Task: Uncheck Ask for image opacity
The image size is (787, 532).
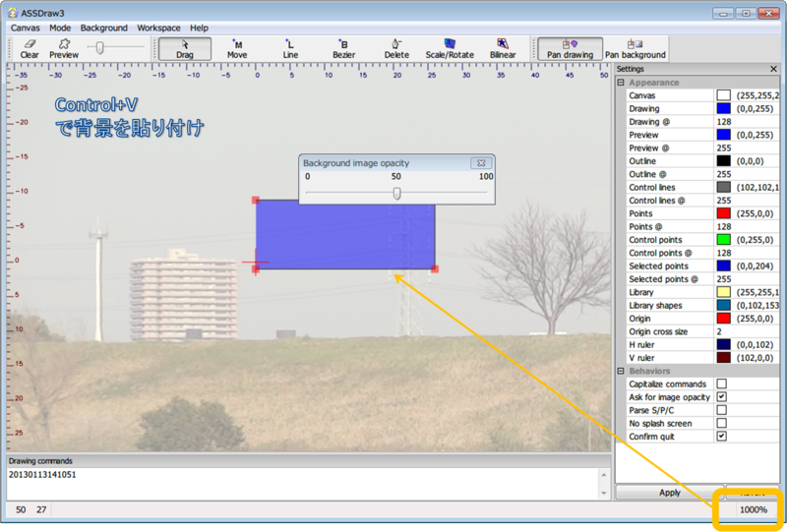Action: coord(721,396)
